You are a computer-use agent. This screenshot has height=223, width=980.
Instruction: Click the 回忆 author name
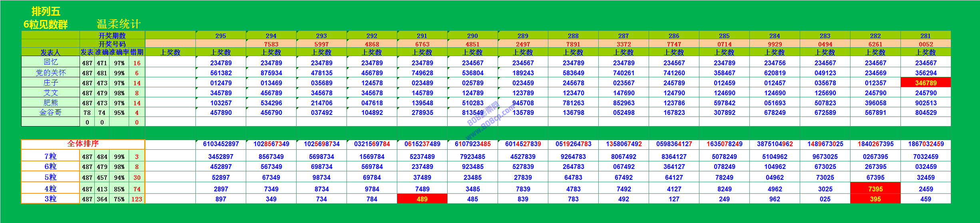click(50, 62)
